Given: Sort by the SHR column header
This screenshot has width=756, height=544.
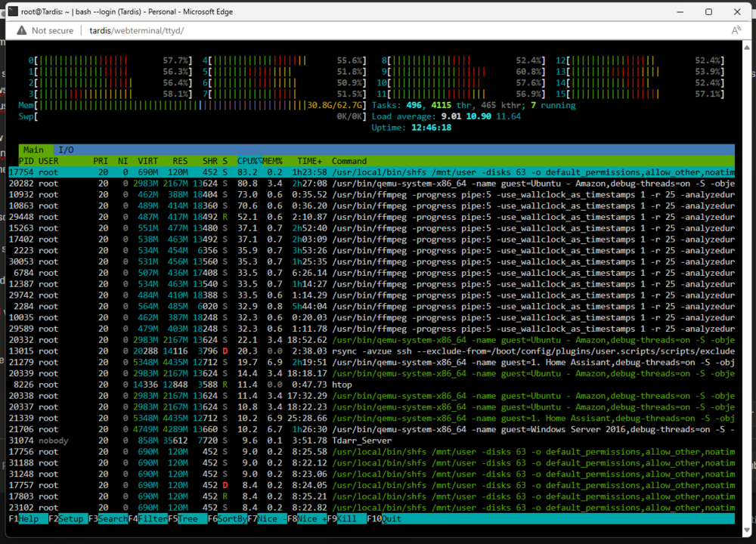Looking at the screenshot, I should click(210, 161).
